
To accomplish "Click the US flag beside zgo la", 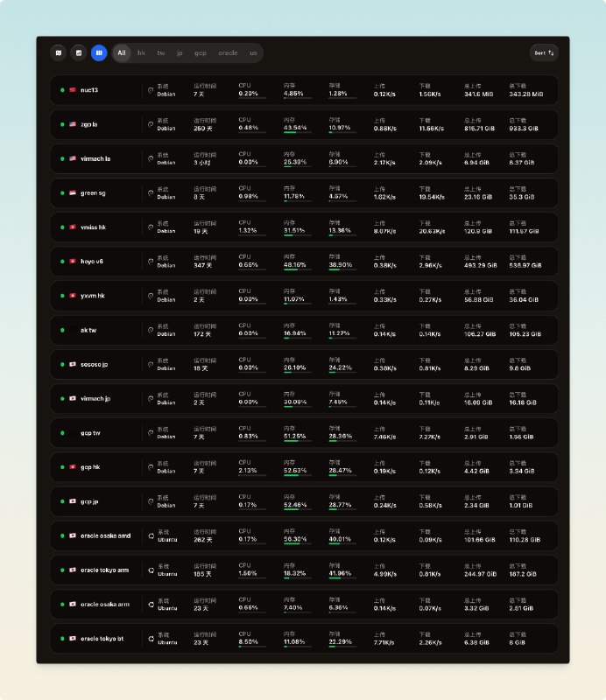I will pos(73,124).
